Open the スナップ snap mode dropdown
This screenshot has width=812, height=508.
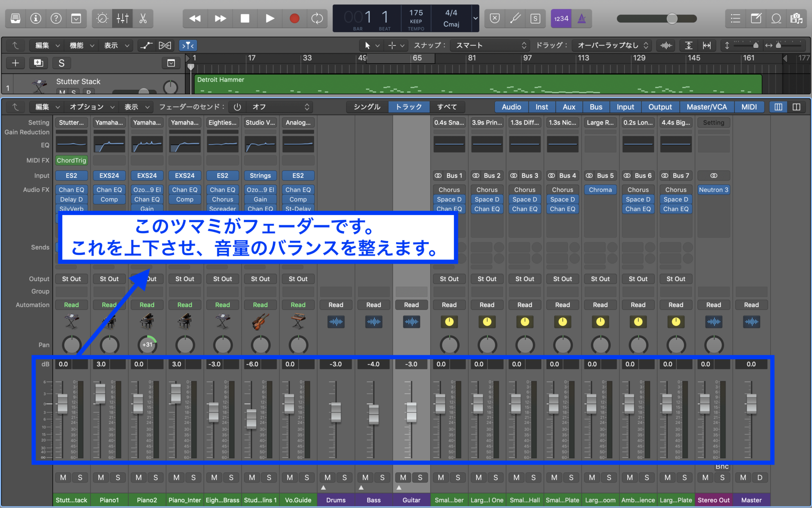point(490,45)
